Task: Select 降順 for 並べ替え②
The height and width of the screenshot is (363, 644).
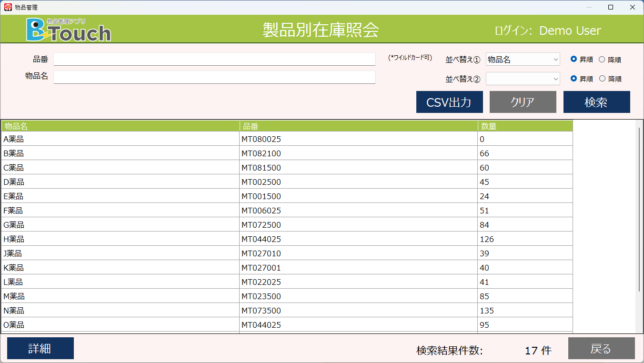Action: pos(610,79)
